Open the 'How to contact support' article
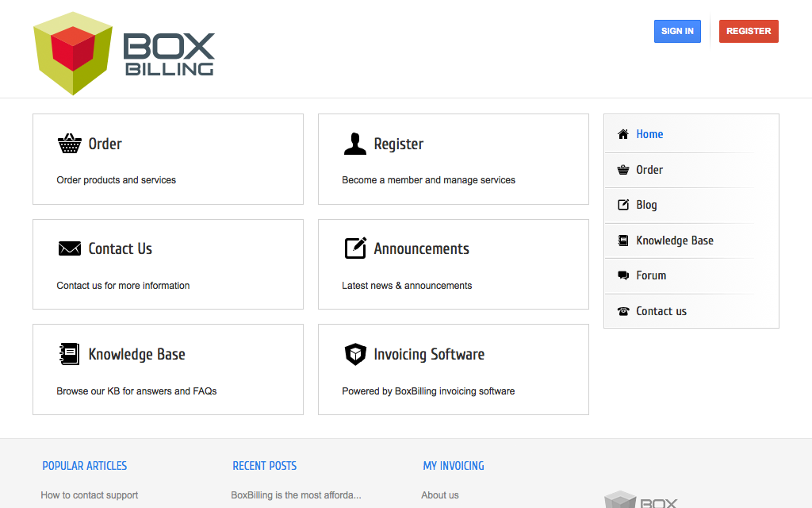This screenshot has width=812, height=508. click(x=89, y=495)
